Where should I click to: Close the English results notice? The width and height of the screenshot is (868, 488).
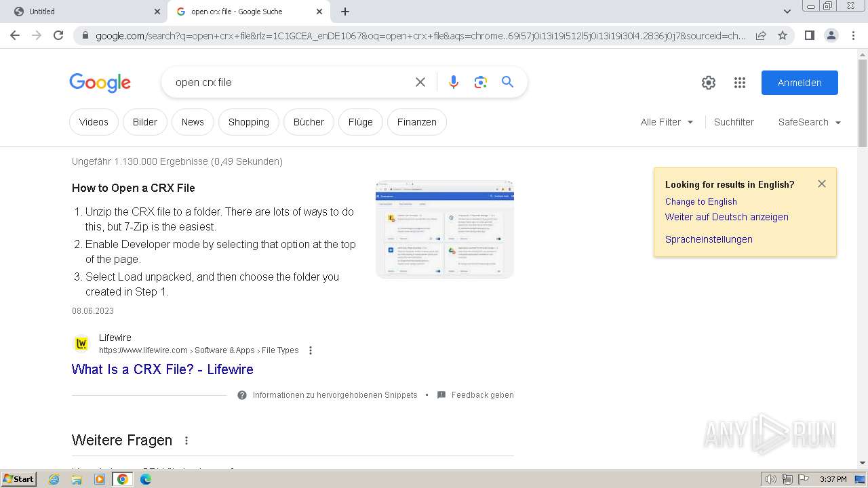pyautogui.click(x=822, y=184)
